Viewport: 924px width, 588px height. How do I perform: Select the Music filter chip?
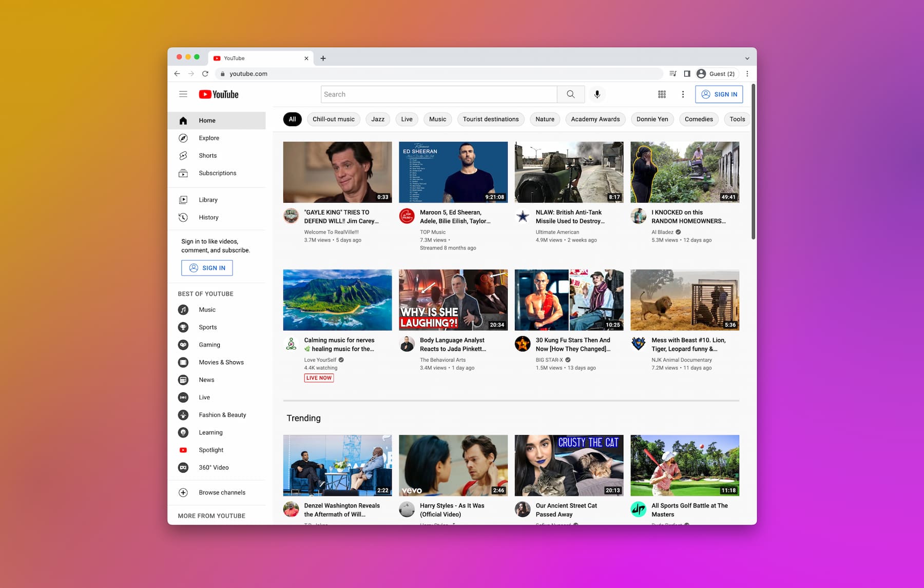(x=437, y=119)
